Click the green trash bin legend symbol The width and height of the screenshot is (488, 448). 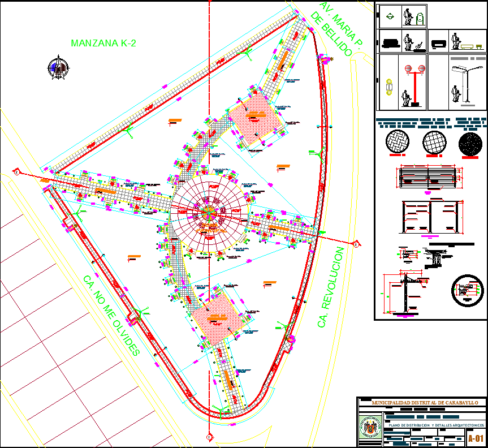click(x=420, y=18)
